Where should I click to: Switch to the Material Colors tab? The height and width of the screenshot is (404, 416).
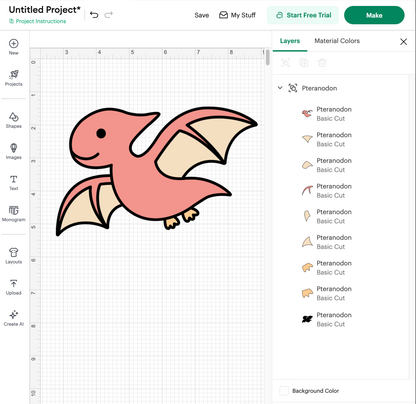pos(337,41)
